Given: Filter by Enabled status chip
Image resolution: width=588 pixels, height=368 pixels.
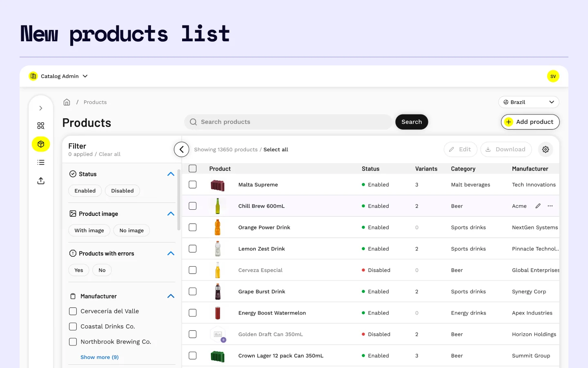Looking at the screenshot, I should coord(85,191).
